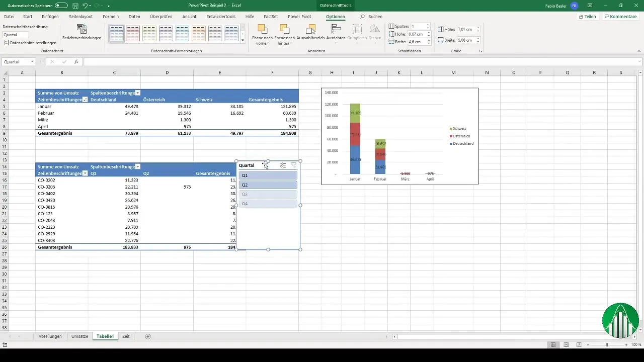Select Q4 in the Quartal slicer
The height and width of the screenshot is (362, 644).
coord(268,204)
